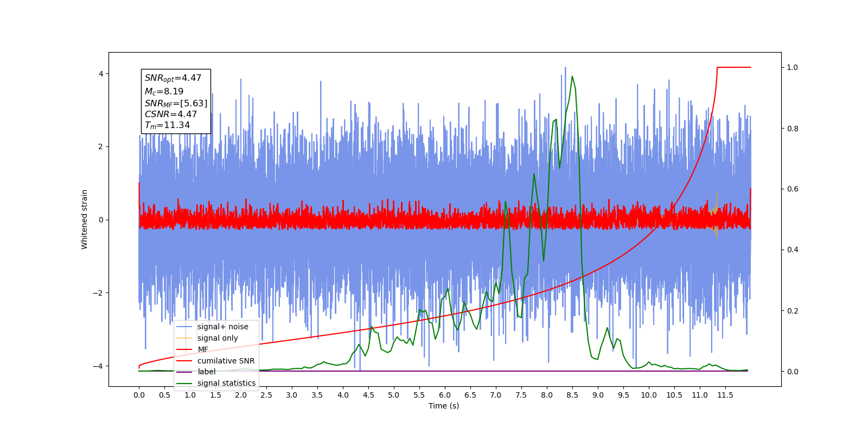This screenshot has height=434, width=868.
Task: Click the 0.0 tick on the time axis
Action: pyautogui.click(x=139, y=395)
